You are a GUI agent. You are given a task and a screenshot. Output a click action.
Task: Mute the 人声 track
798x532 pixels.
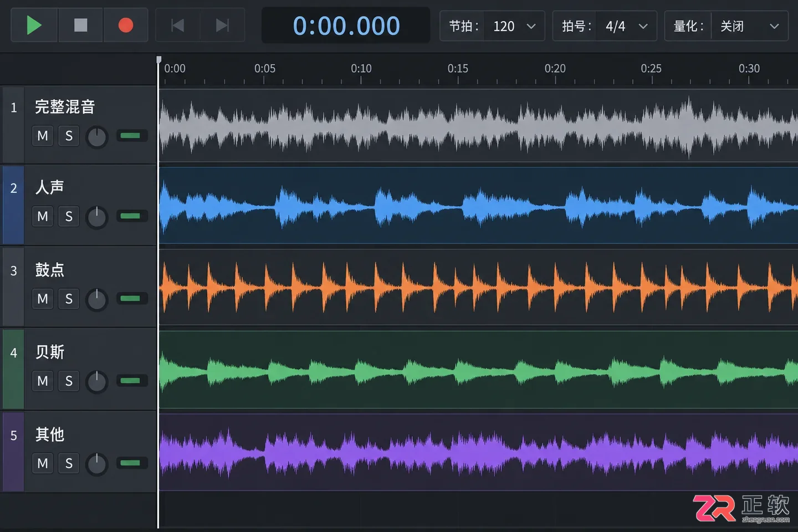[x=43, y=216]
